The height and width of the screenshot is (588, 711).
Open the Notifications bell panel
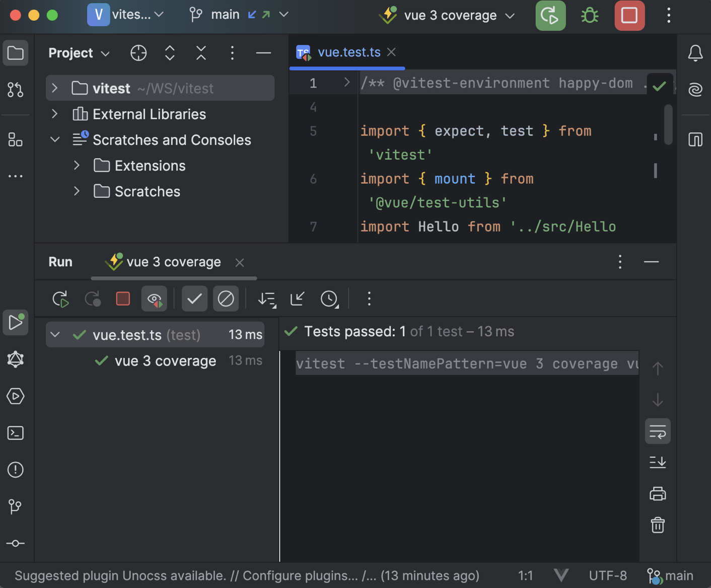[695, 53]
